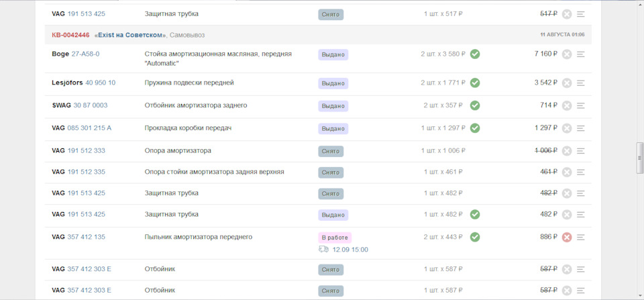
Task: Click green checkmark on gearbox gasket row
Action: pyautogui.click(x=475, y=128)
